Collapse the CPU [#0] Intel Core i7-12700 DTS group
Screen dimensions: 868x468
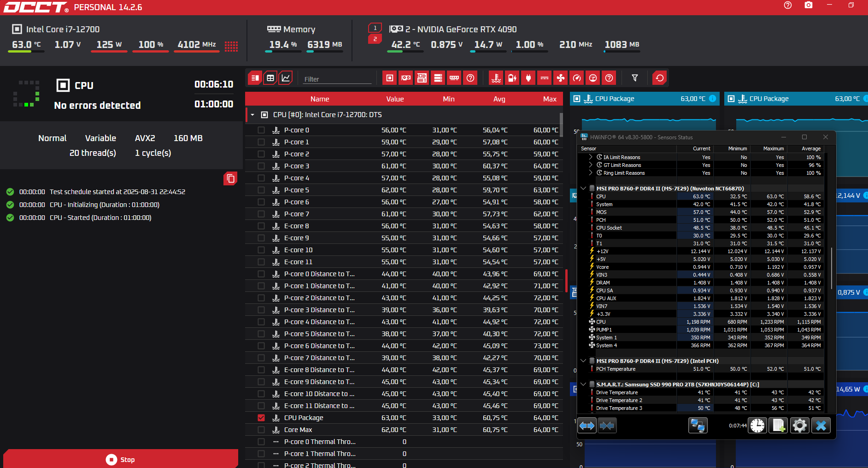pyautogui.click(x=252, y=115)
